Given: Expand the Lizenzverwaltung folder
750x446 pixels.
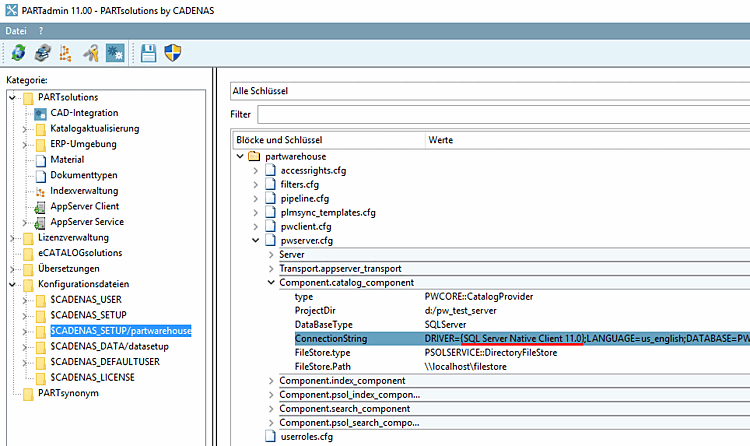Looking at the screenshot, I should pyautogui.click(x=12, y=238).
